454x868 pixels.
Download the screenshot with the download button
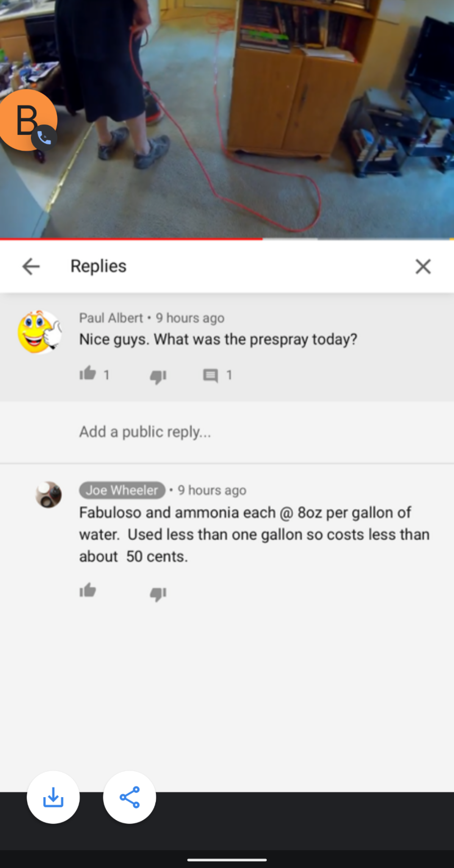tap(53, 797)
